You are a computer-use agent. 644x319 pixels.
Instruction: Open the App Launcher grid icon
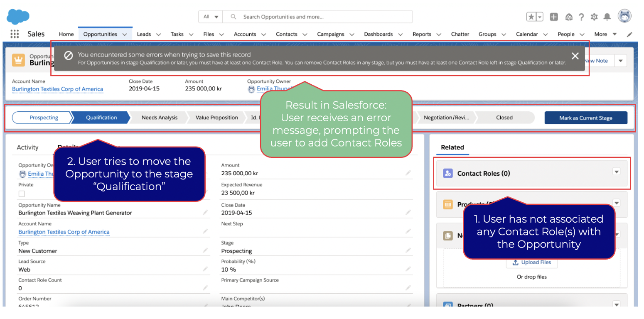point(15,34)
